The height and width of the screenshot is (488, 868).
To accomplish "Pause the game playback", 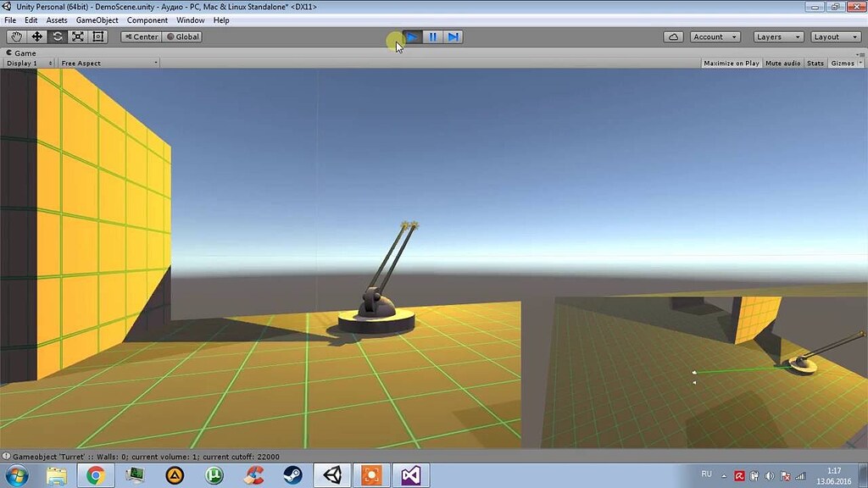I will click(x=432, y=36).
